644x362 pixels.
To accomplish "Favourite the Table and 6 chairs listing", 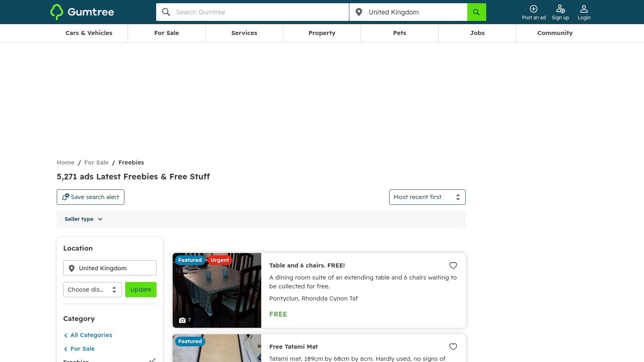I will (x=453, y=265).
